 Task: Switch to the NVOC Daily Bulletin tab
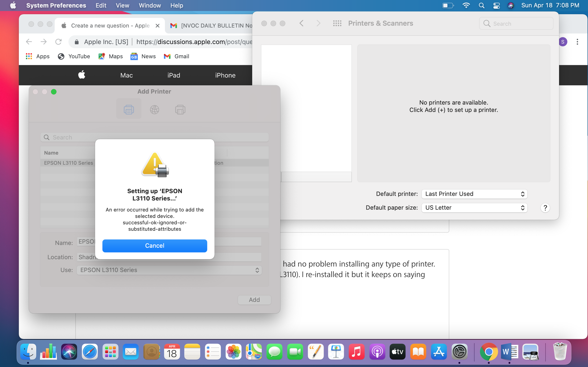[x=211, y=25]
